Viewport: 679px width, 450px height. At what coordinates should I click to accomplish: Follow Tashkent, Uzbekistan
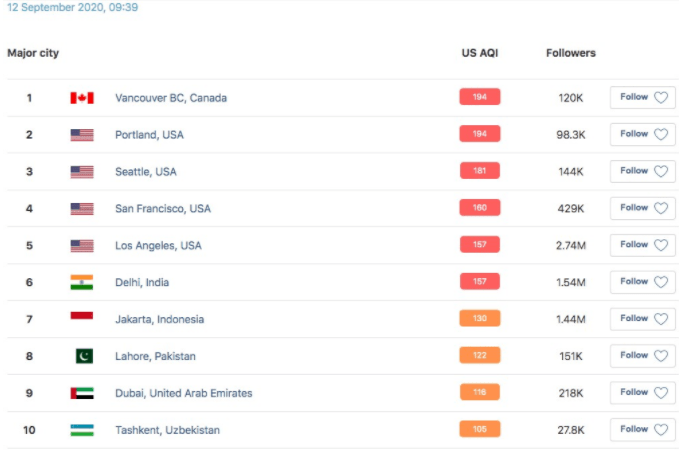(x=643, y=429)
